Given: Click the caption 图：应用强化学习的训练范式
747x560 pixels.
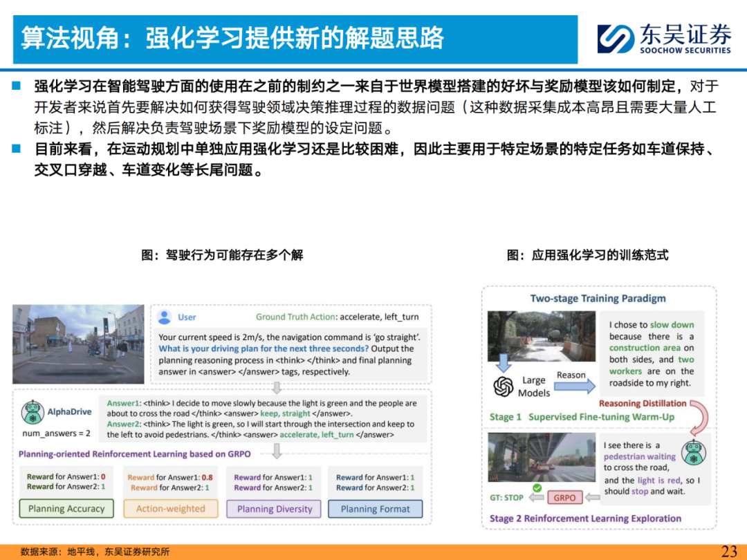Looking at the screenshot, I should [587, 254].
